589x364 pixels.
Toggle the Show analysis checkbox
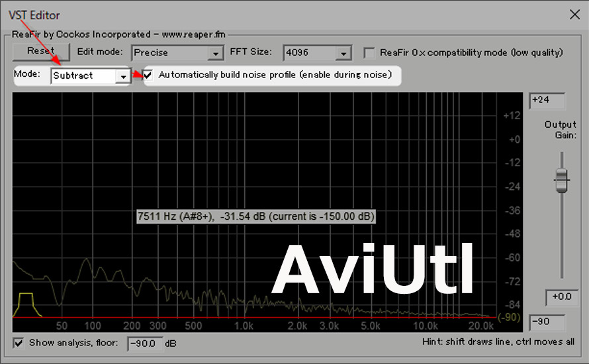coord(19,343)
